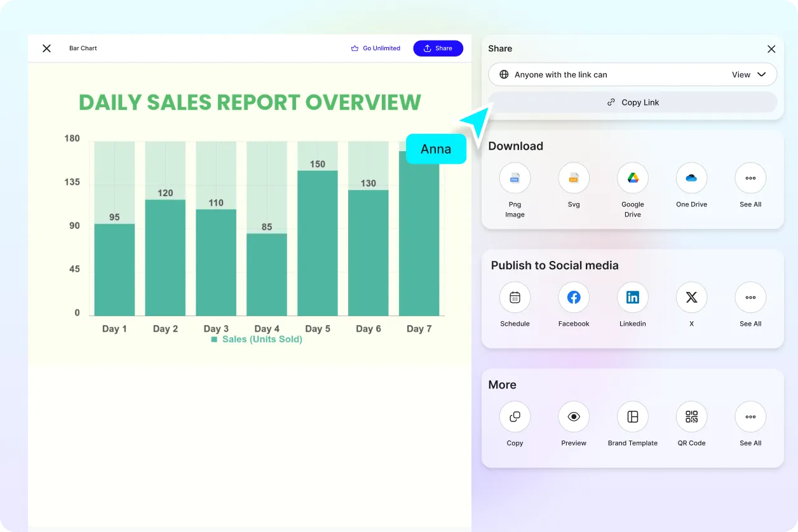Open the Schedule publishing option

[x=515, y=297]
